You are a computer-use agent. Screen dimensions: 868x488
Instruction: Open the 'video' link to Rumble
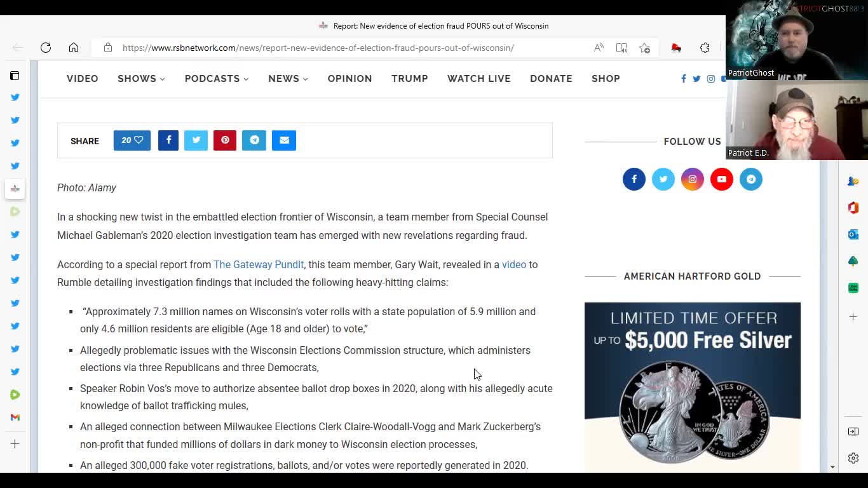514,264
